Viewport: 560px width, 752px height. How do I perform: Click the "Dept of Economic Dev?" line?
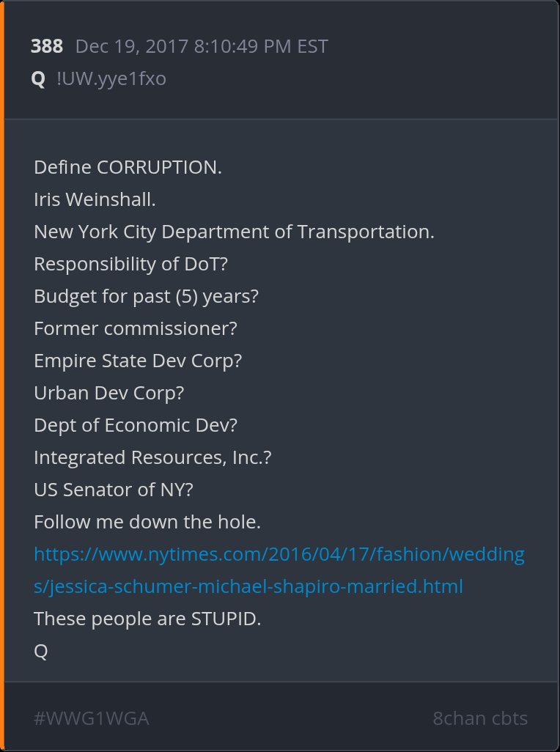tap(136, 425)
